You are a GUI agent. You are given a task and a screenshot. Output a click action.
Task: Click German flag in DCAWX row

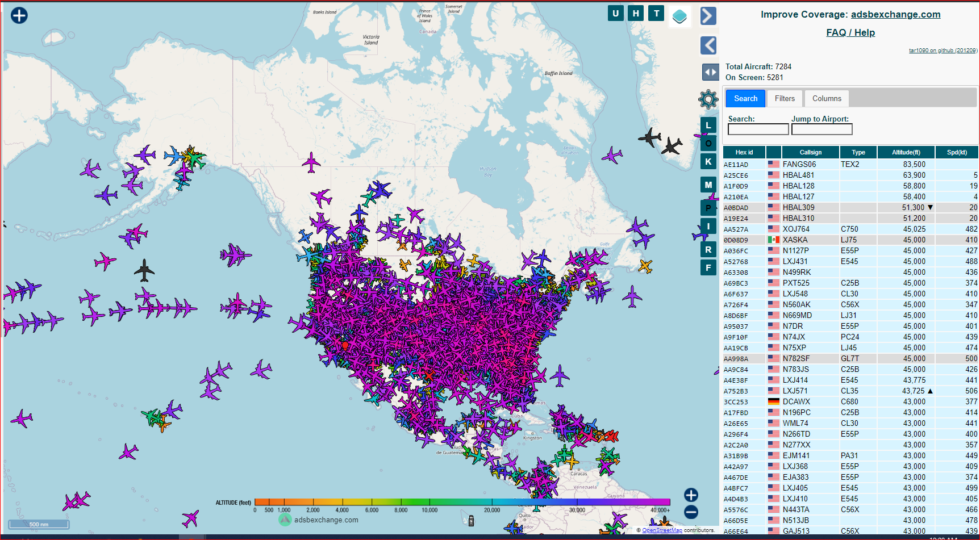pyautogui.click(x=773, y=402)
